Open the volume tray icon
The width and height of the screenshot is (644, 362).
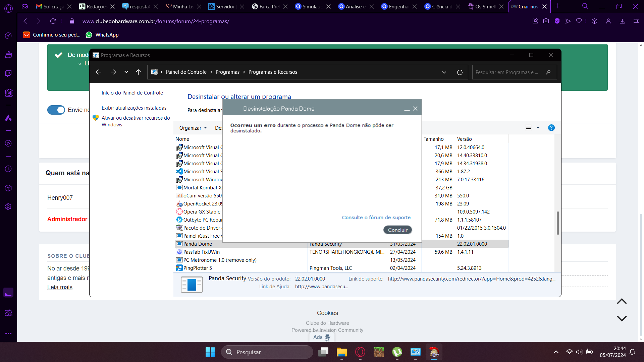[579, 352]
